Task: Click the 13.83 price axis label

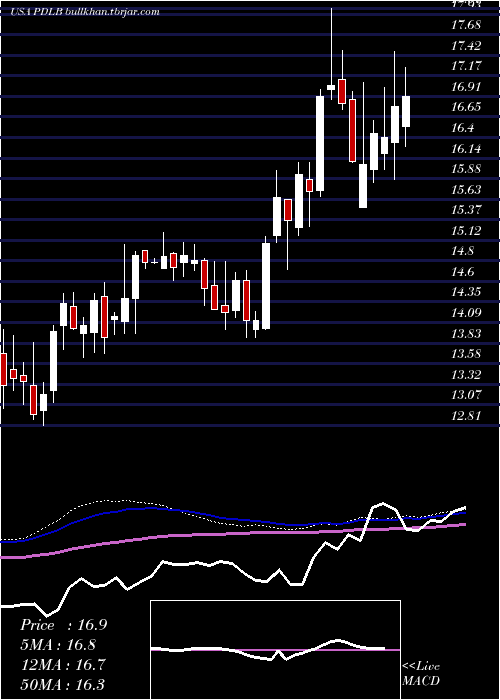Action: [466, 333]
